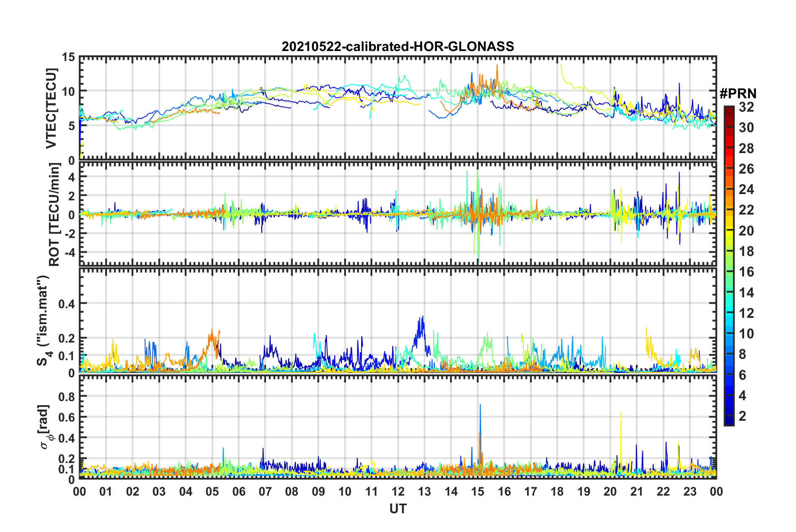Click x-axis tick label 06
796x532 pixels.
click(239, 491)
